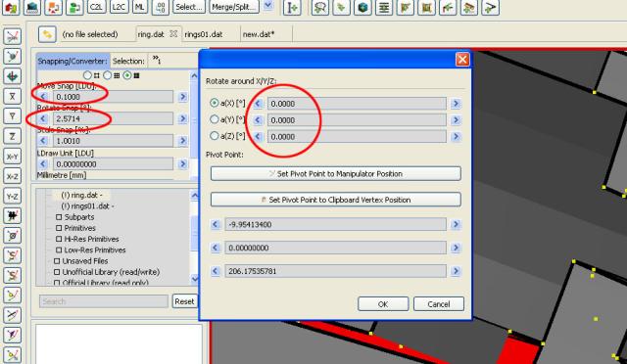The width and height of the screenshot is (627, 364).
Task: Select the X axis button in left toolbar
Action: point(12,96)
